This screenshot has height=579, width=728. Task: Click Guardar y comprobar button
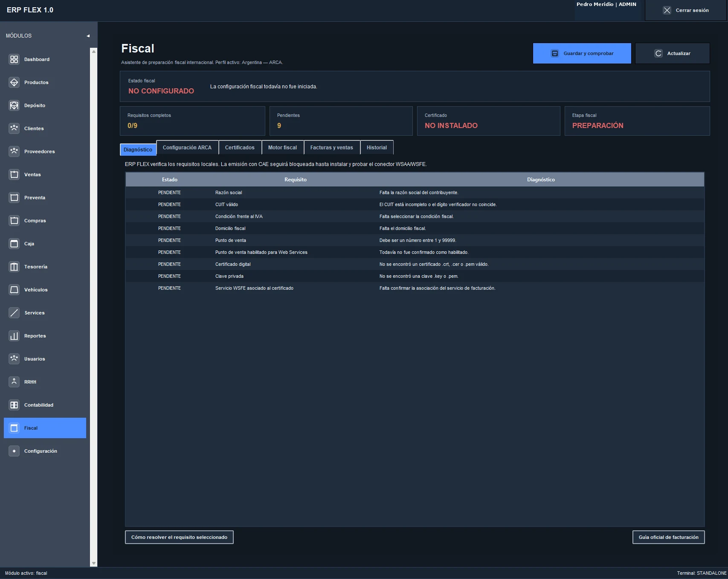582,53
